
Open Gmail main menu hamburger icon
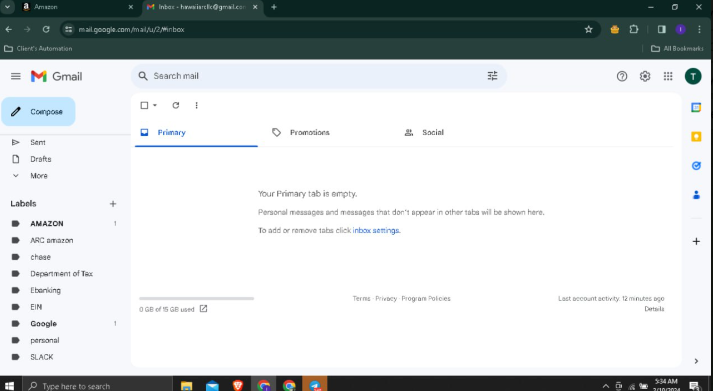click(x=15, y=76)
